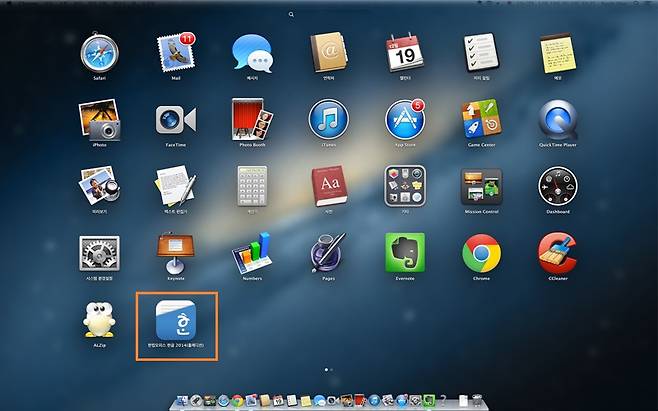Open the Preview app with loupe
The image size is (658, 411).
pyautogui.click(x=99, y=187)
